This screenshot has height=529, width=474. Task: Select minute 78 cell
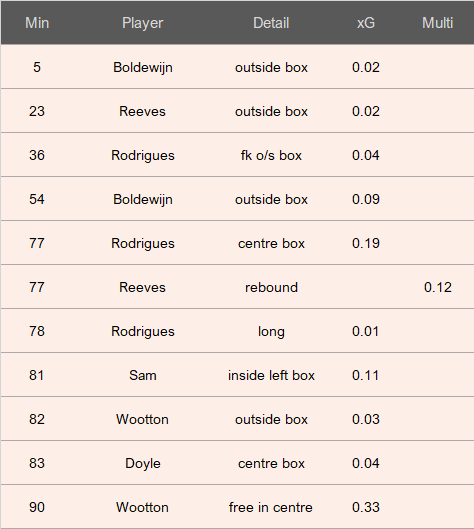click(x=37, y=331)
